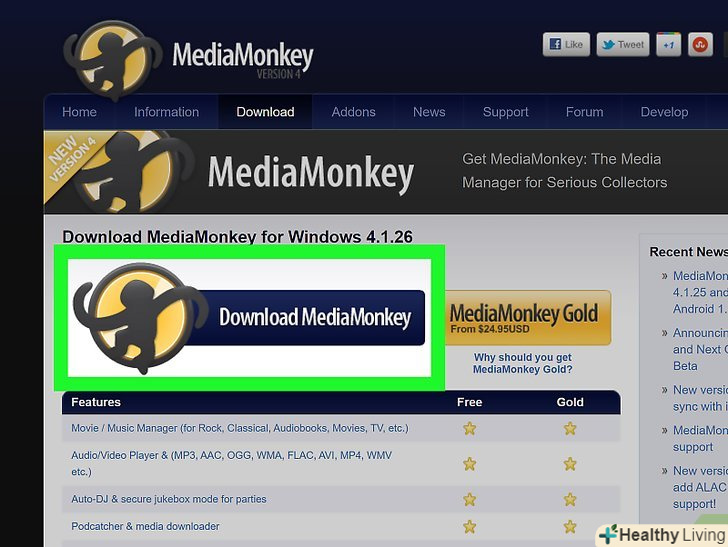Click Podcatcher & media downloader link
Screen dimensions: 728x547
click(x=145, y=526)
